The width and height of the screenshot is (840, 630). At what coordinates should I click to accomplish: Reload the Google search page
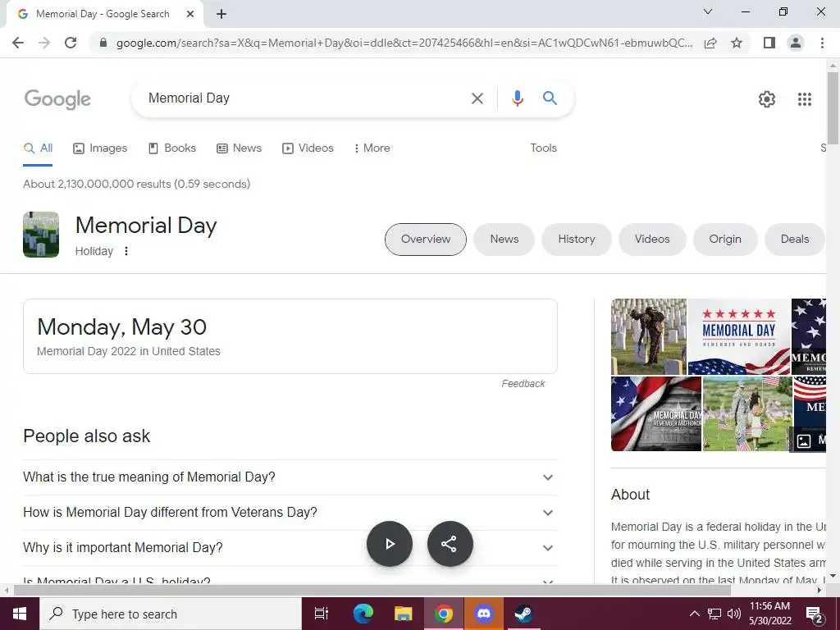(71, 43)
